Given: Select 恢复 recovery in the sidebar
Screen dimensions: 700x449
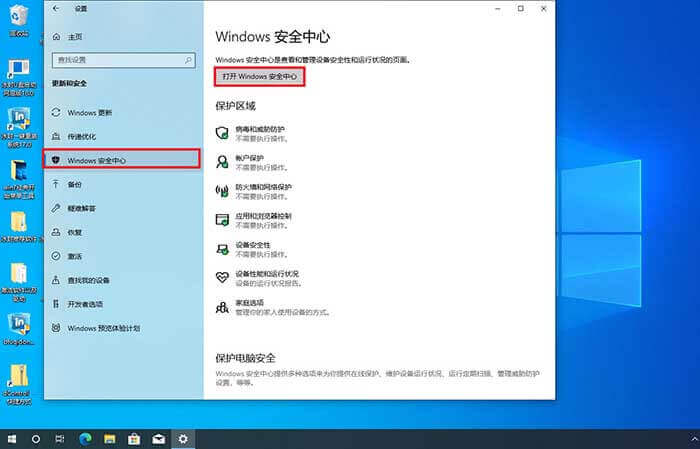Looking at the screenshot, I should click(75, 232).
